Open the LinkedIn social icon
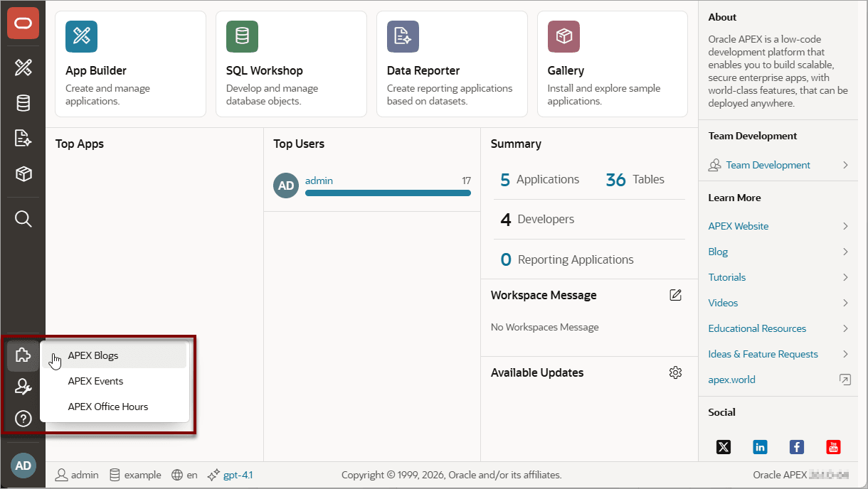Screen dimensions: 868x489 [x=760, y=447]
